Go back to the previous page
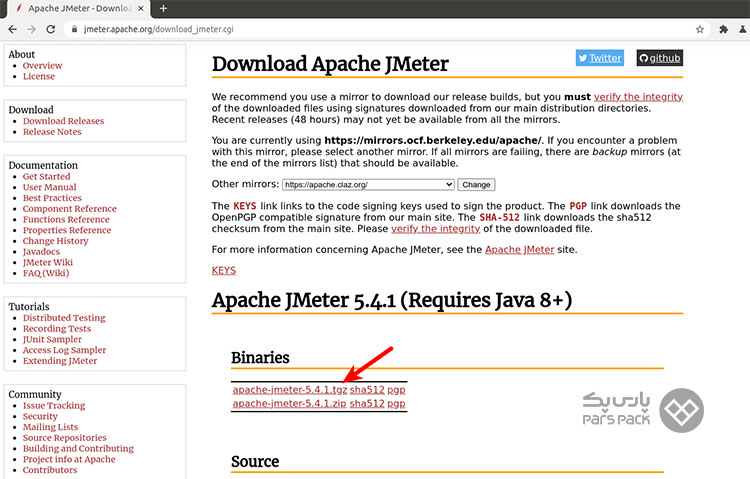 pos(12,29)
